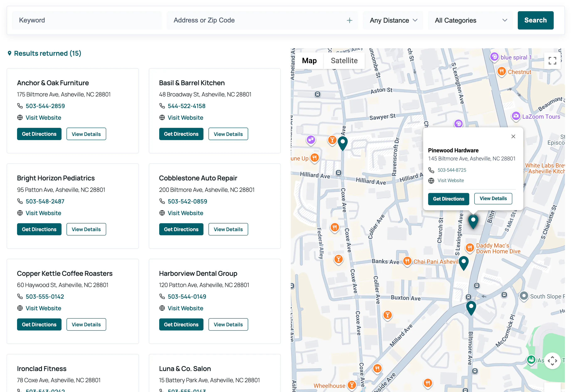Click phone number 503-544-8725 in popup
Viewport: 572px width, 392px height.
[452, 170]
